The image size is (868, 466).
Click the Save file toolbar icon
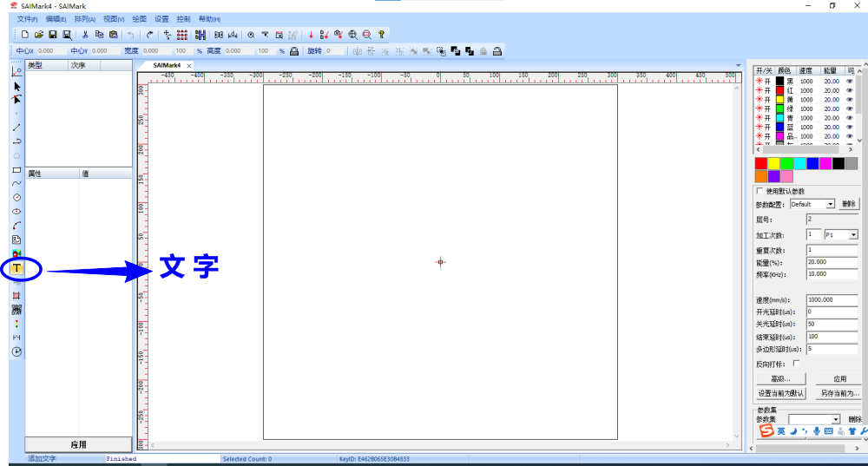coord(53,35)
